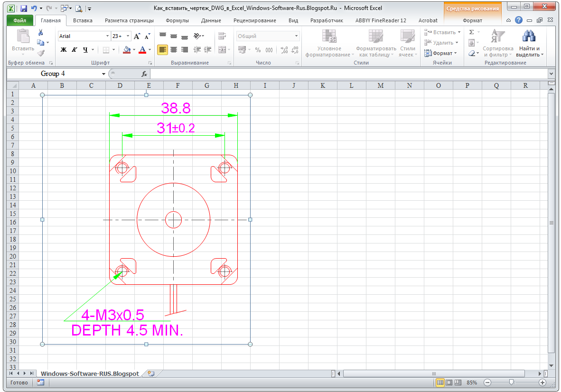Click the Cut scissors icon
561x392 pixels.
(x=41, y=33)
